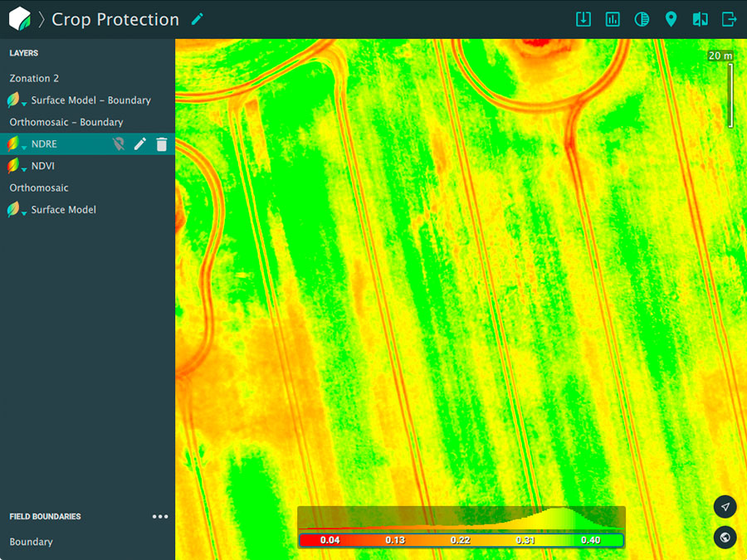Click the 0.04 red legend value
This screenshot has height=560, width=747.
(x=330, y=540)
